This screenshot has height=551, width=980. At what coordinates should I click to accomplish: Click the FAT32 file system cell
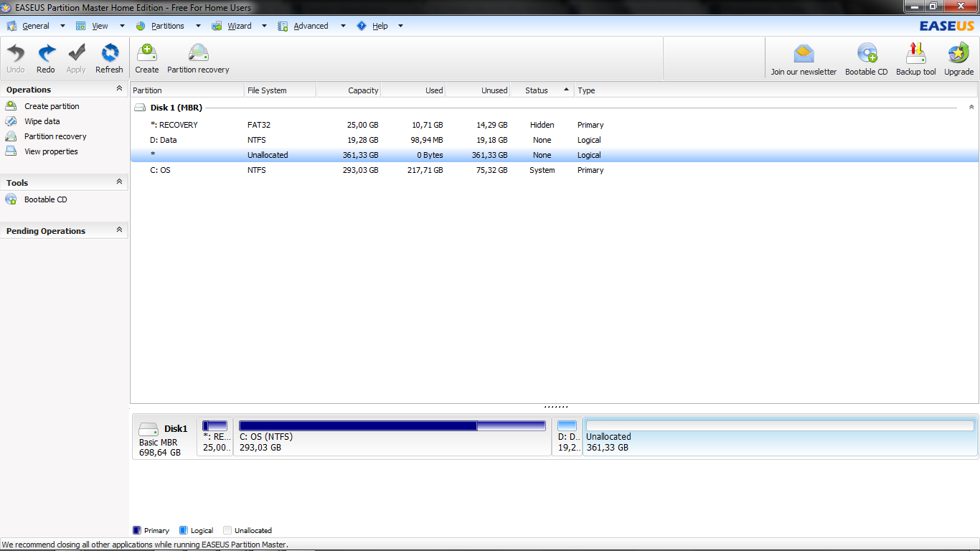pyautogui.click(x=259, y=125)
